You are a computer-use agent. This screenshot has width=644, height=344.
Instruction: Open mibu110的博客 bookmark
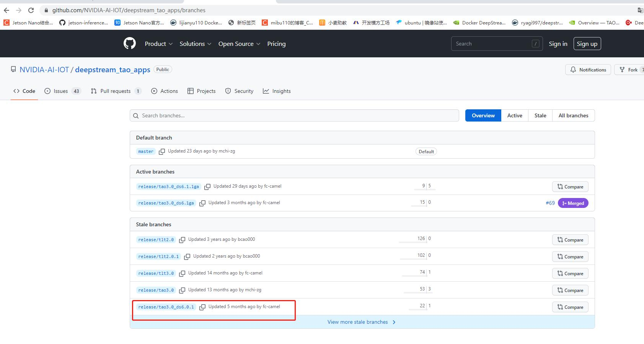[x=287, y=23]
